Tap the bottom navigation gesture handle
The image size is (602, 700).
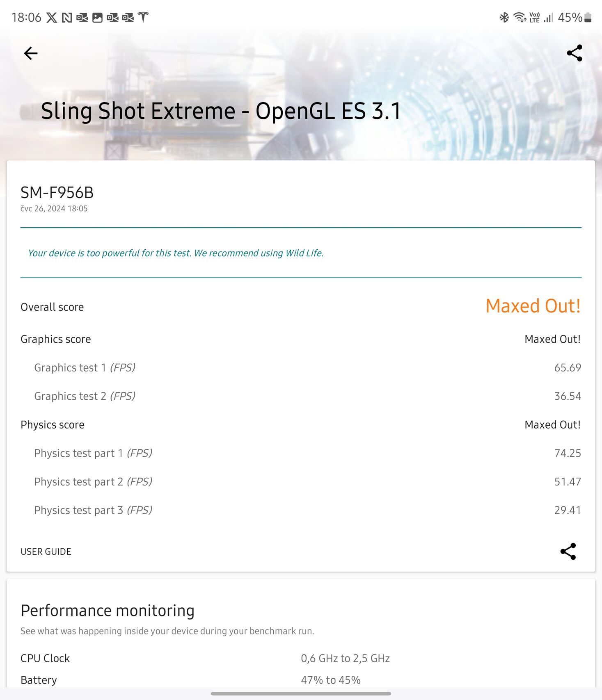tap(301, 693)
